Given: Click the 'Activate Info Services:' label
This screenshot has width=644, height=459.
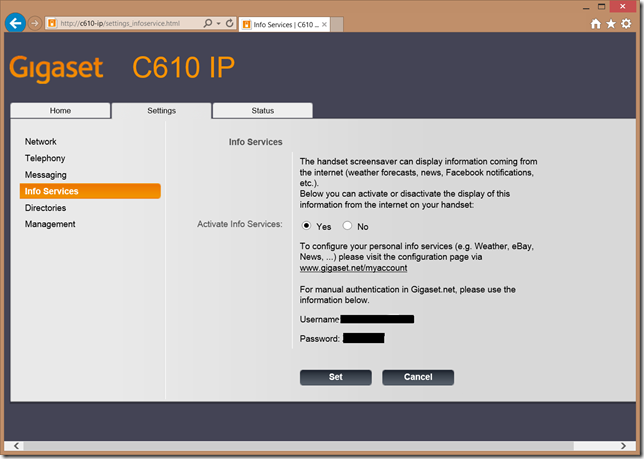Looking at the screenshot, I should point(240,224).
